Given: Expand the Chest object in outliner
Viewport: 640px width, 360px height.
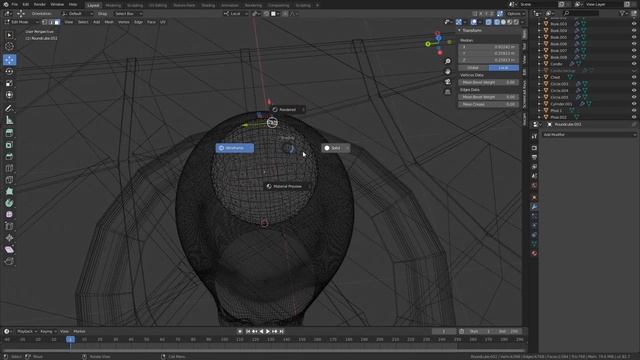Looking at the screenshot, I should pyautogui.click(x=540, y=77).
